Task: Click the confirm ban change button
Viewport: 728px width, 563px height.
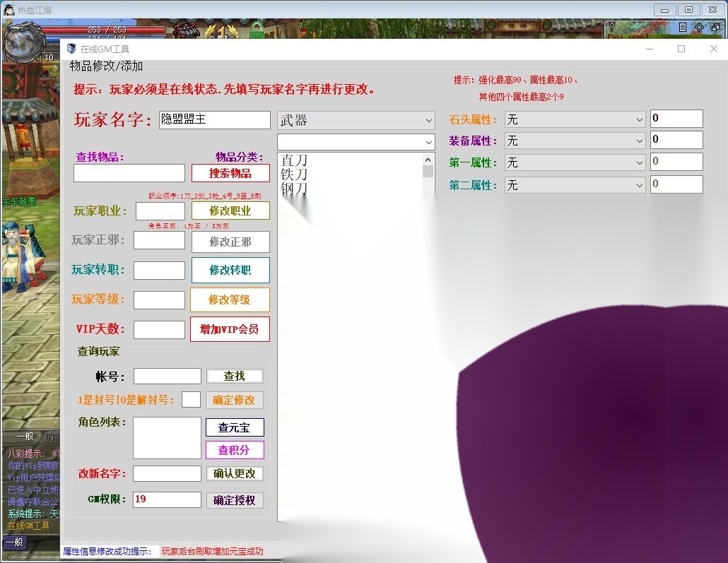Action: coord(235,400)
